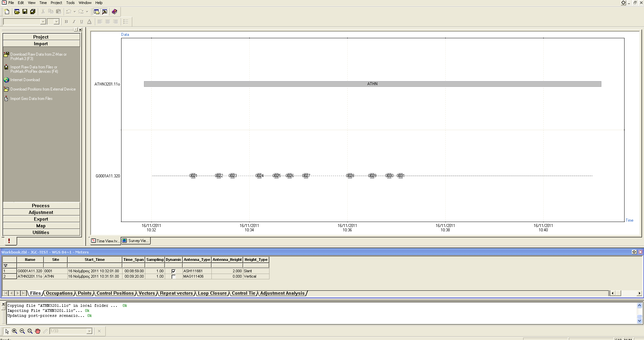Image resolution: width=644 pixels, height=340 pixels.
Task: Click the Internet Download link
Action: point(25,80)
